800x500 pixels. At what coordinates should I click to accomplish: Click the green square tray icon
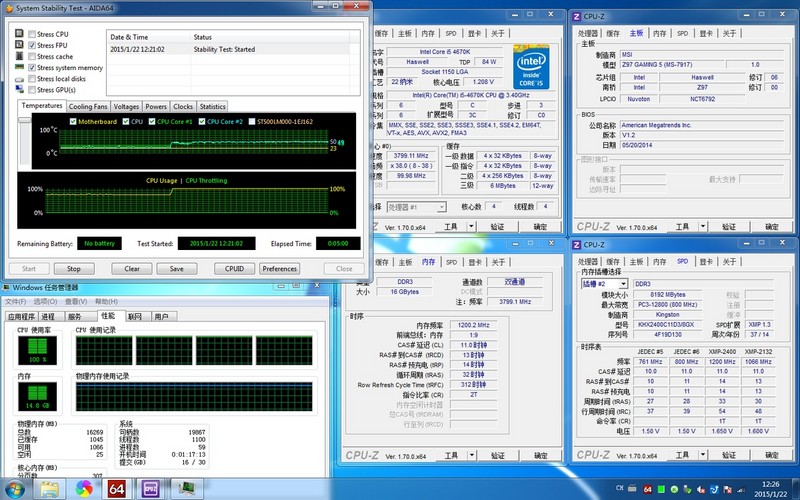[661, 490]
